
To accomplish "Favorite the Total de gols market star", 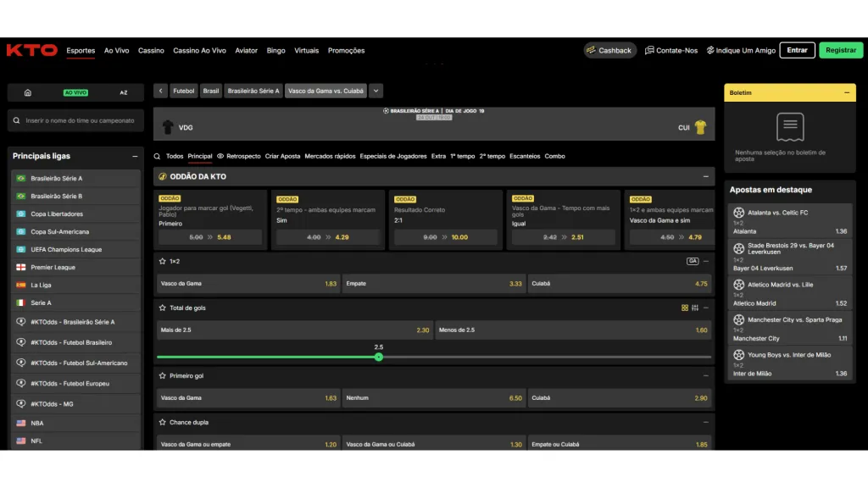I will click(x=162, y=308).
